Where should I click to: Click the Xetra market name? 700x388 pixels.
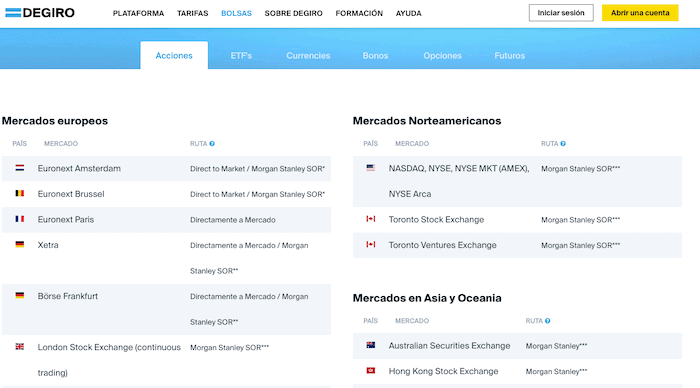pos(48,245)
